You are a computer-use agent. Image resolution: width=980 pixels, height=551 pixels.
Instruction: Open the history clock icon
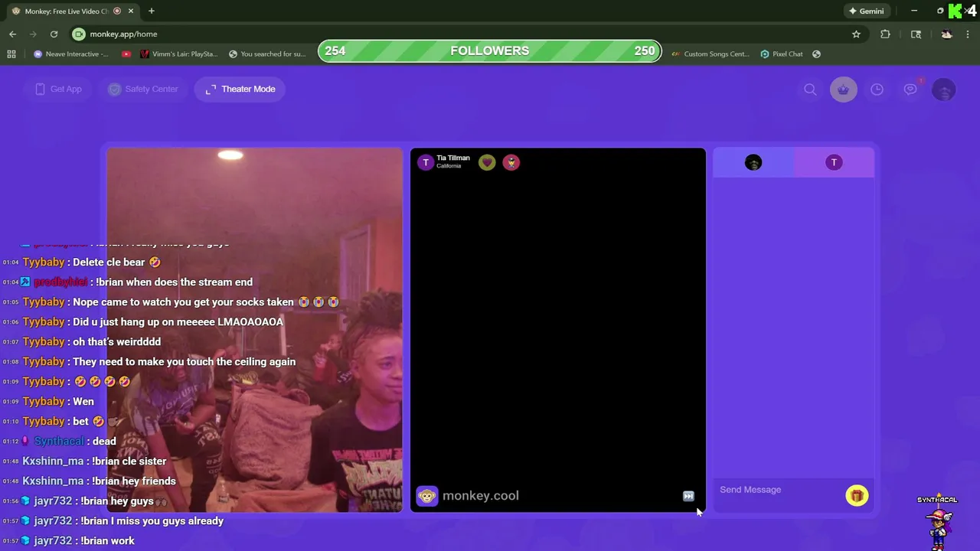click(x=877, y=90)
